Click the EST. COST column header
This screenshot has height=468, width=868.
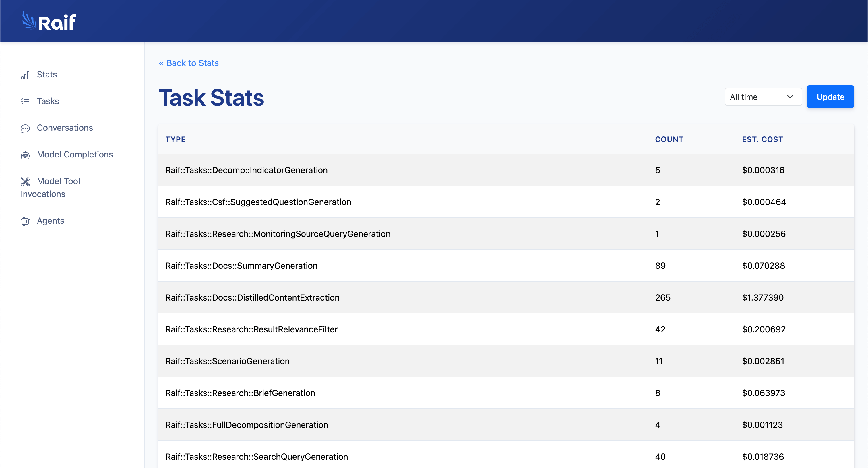coord(762,139)
